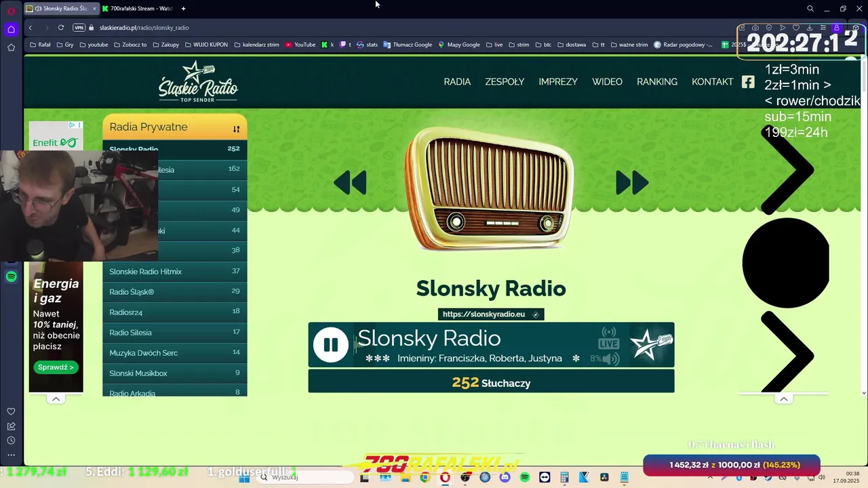Open the RANKING menu item
The image size is (868, 488).
point(657,81)
